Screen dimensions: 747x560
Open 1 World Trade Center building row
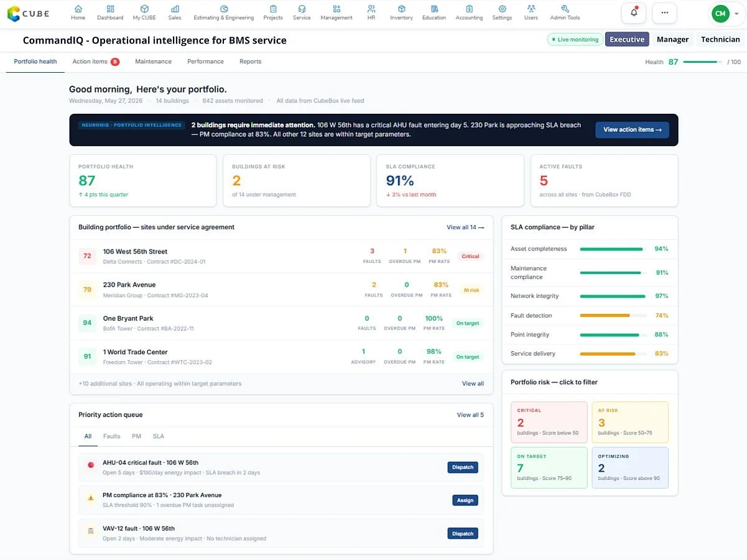(281, 357)
